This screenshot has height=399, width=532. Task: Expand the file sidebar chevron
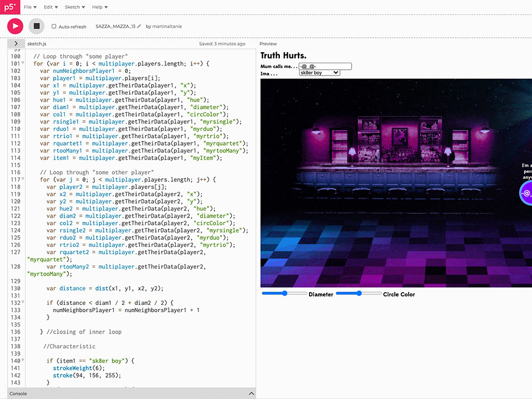16,44
